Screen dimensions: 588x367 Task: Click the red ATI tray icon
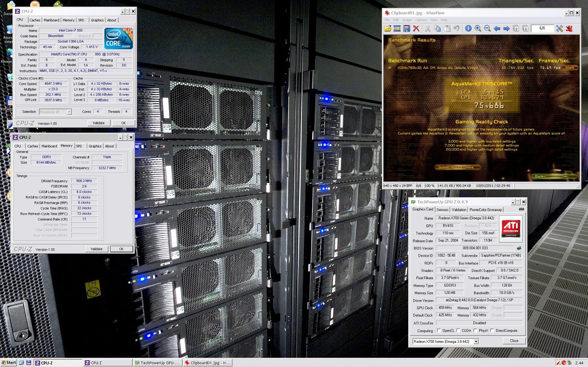coord(564,363)
